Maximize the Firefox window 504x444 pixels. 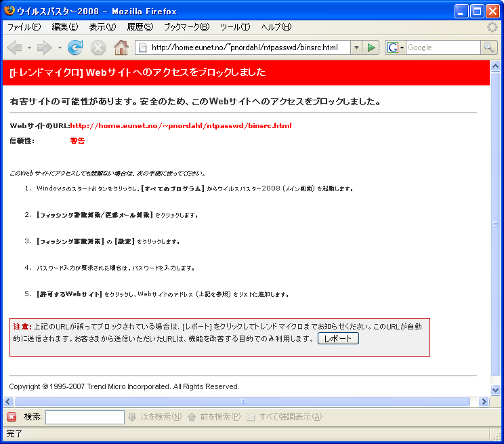click(x=478, y=12)
